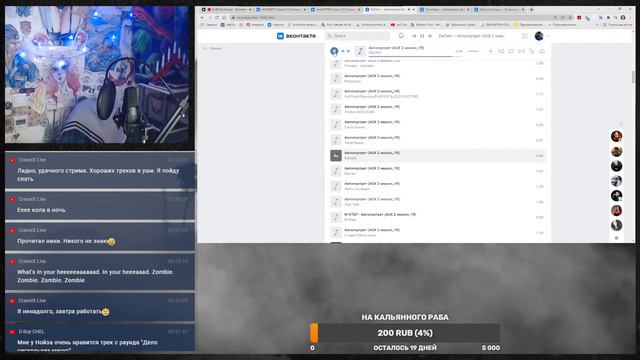Collapse the VK chat contacts sidebar chevron

(621, 124)
